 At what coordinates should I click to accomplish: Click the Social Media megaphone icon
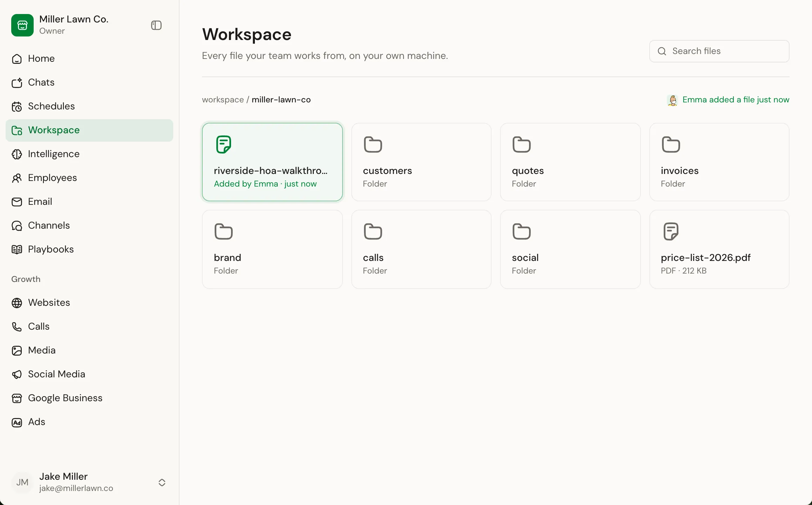(x=17, y=374)
